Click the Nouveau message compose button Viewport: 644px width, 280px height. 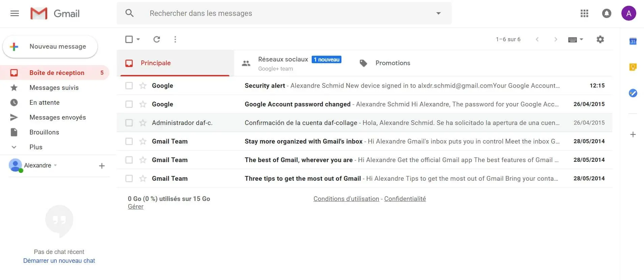(50, 47)
